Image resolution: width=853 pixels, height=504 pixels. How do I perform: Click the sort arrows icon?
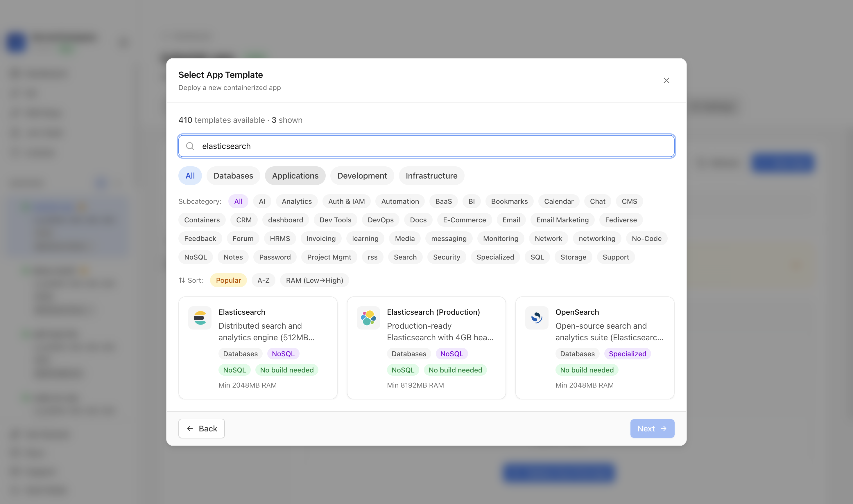(x=182, y=280)
